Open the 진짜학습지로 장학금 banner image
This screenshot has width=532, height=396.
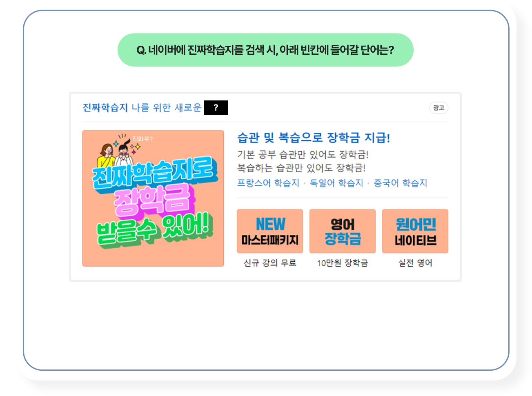(x=153, y=198)
